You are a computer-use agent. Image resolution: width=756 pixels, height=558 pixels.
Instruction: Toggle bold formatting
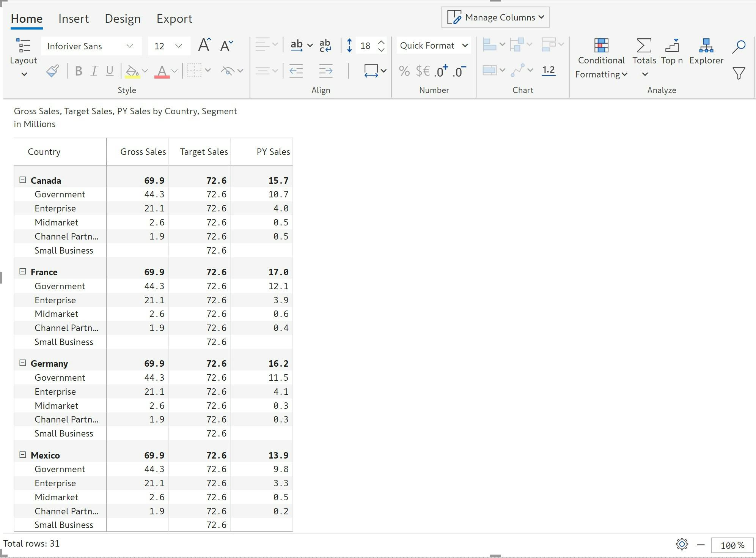click(x=79, y=71)
